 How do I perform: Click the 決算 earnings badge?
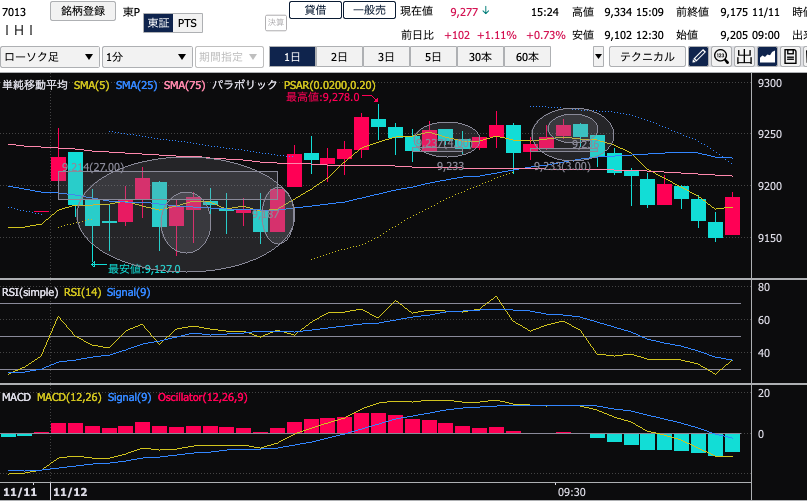275,22
